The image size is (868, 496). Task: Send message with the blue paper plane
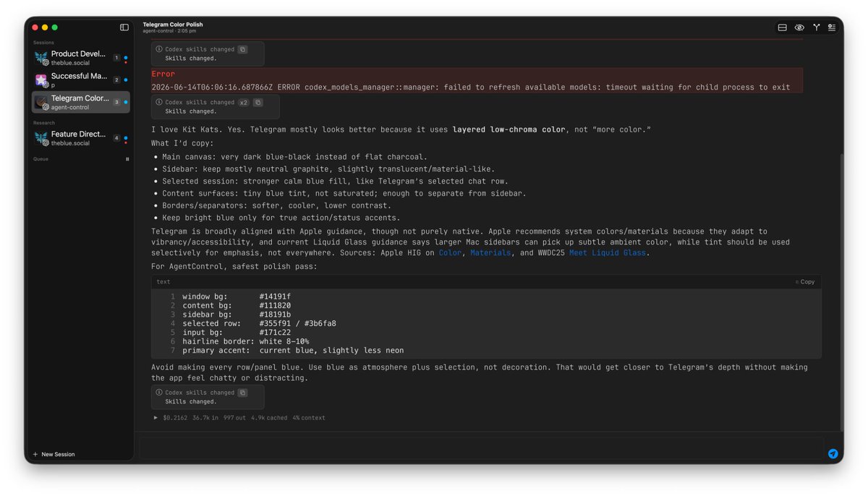tap(833, 454)
